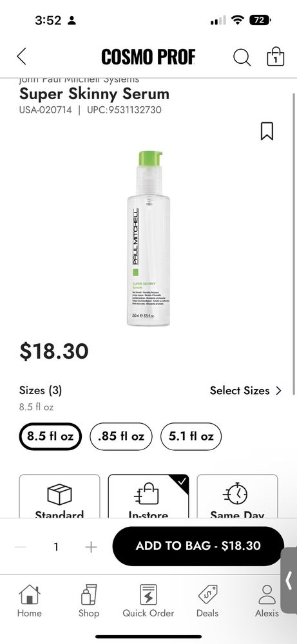Tap the back arrow icon
The width and height of the screenshot is (297, 644).
coord(21,56)
